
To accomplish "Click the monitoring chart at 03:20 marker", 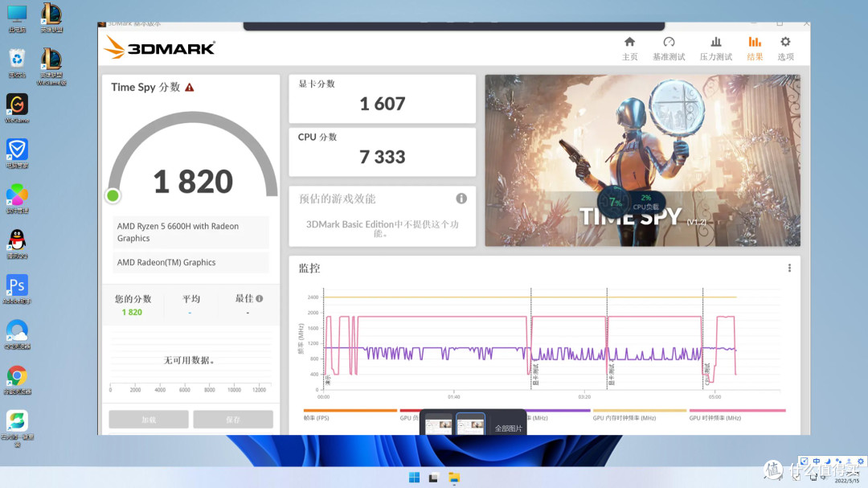I will [x=584, y=396].
